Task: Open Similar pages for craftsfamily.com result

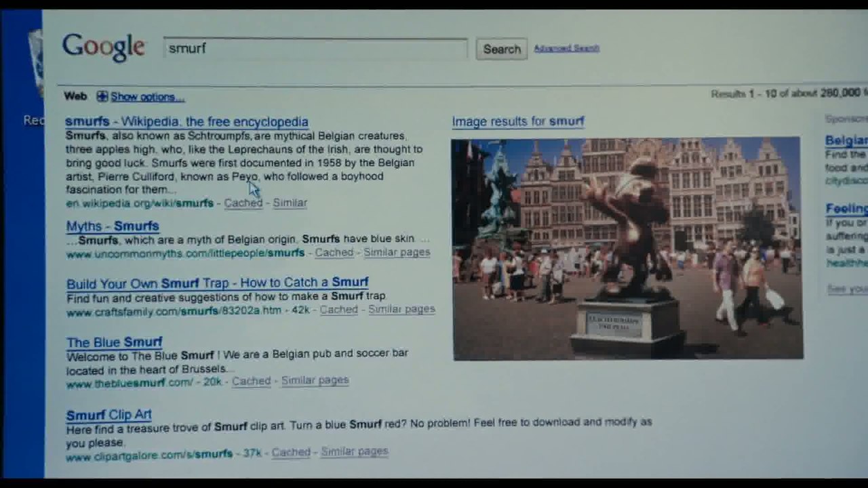Action: point(401,309)
